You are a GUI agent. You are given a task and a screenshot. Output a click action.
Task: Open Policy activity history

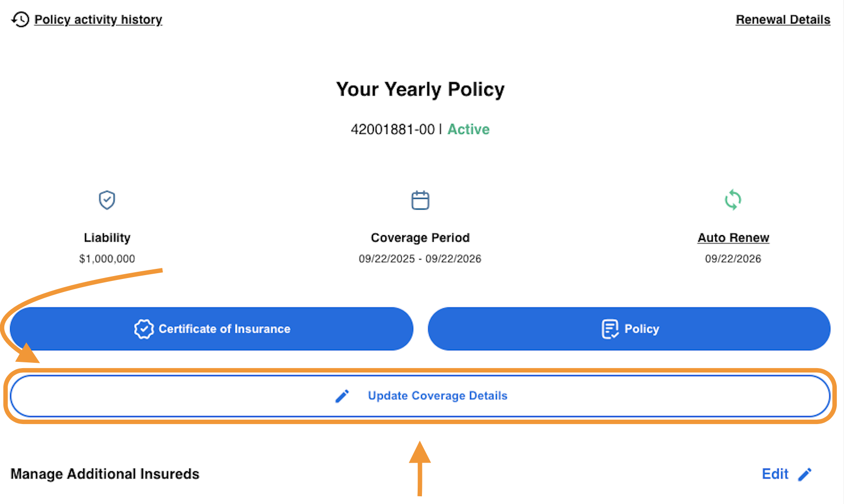coord(98,19)
